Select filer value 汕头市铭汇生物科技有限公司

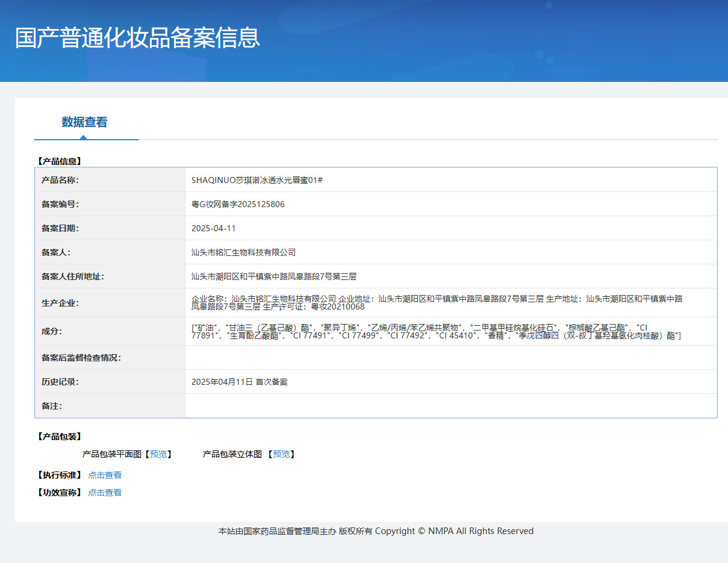tap(244, 252)
